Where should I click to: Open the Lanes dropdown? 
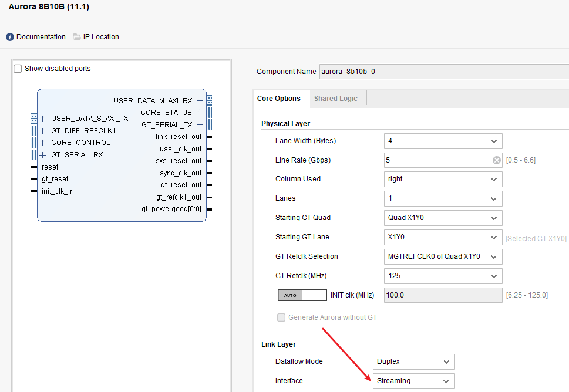[443, 198]
